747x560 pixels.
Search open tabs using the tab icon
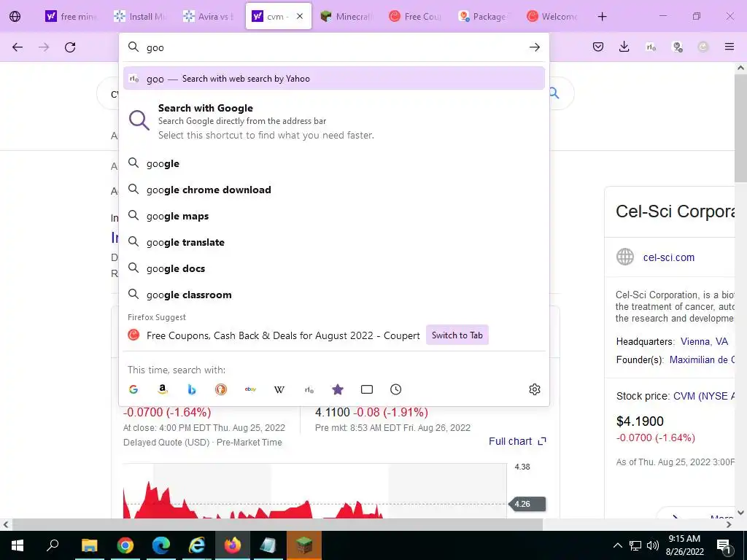click(x=367, y=389)
